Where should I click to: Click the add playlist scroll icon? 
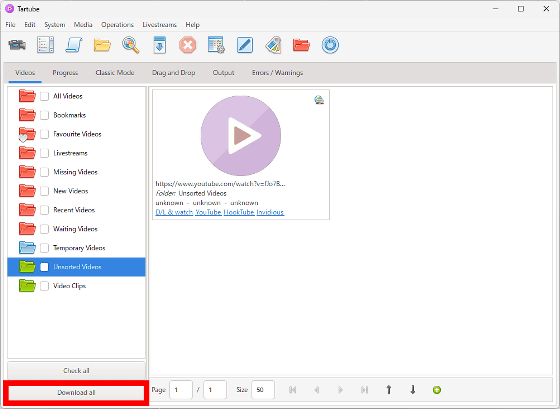point(74,45)
